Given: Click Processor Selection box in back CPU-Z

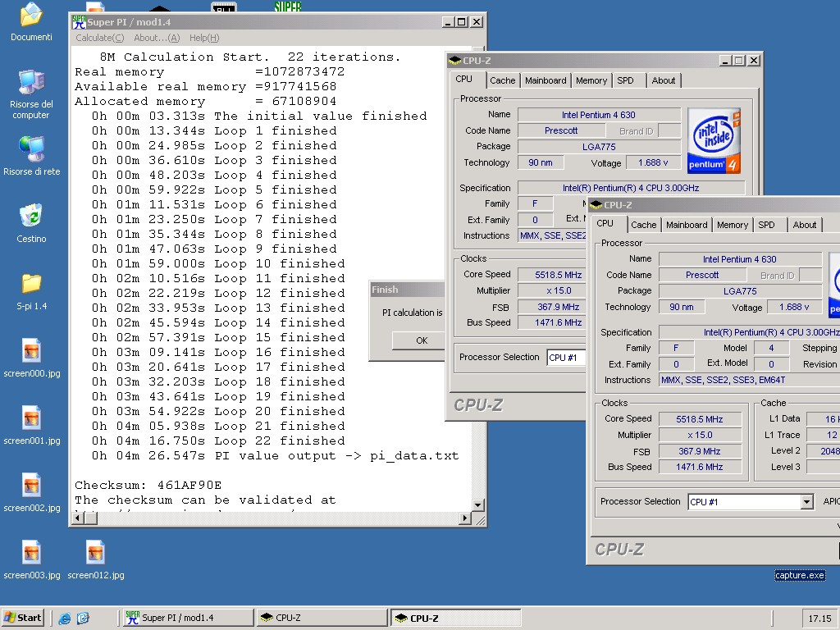Looking at the screenshot, I should click(x=566, y=358).
